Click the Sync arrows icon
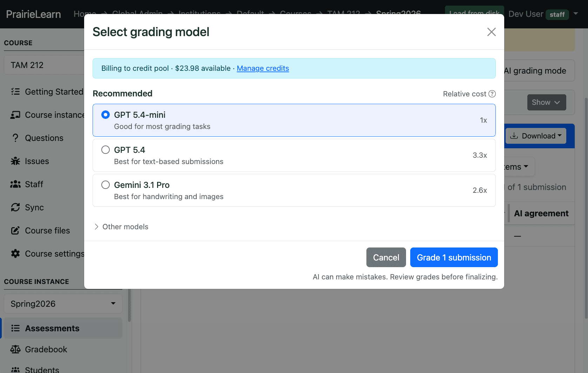The width and height of the screenshot is (588, 373). (15, 208)
